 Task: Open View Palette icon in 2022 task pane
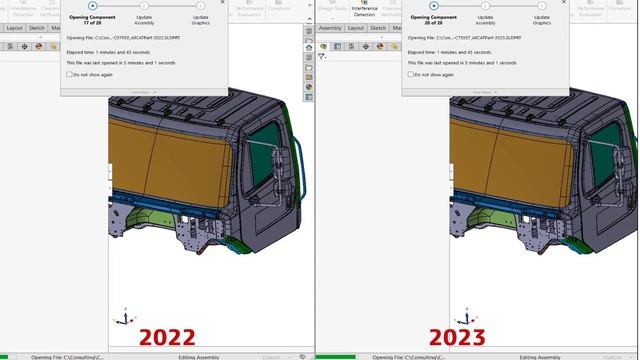click(x=309, y=77)
